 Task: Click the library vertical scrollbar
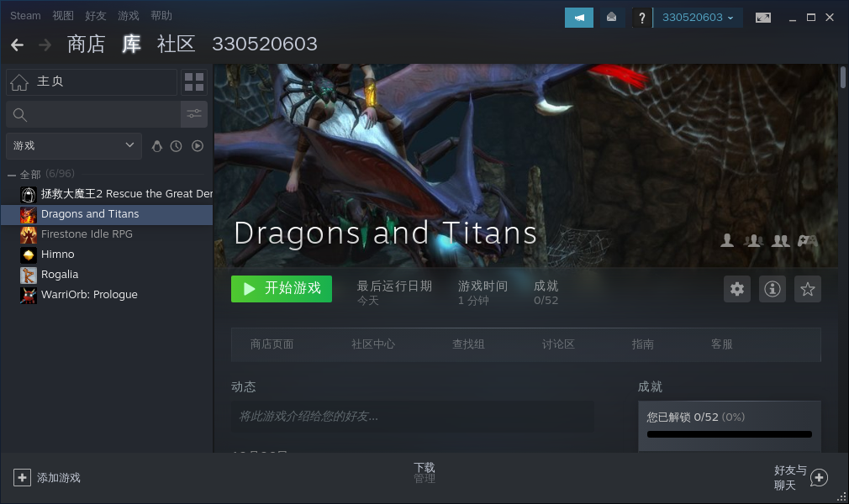tap(842, 77)
